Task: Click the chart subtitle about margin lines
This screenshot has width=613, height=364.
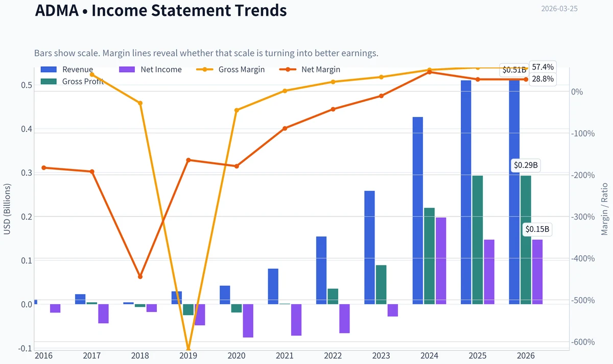Action: point(206,53)
